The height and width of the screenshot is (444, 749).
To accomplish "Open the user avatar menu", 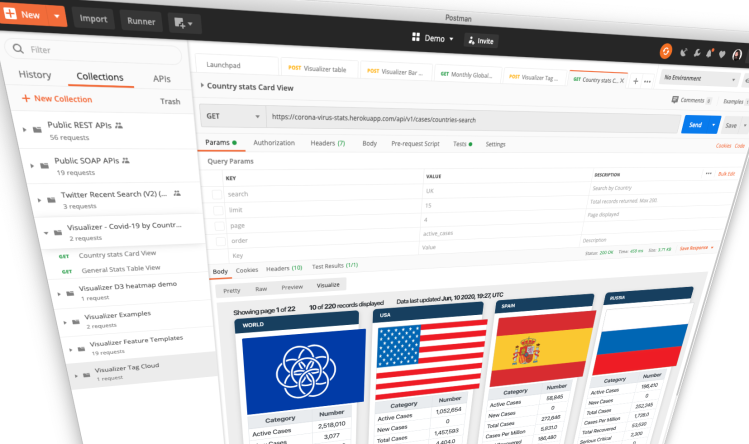I will pos(737,54).
